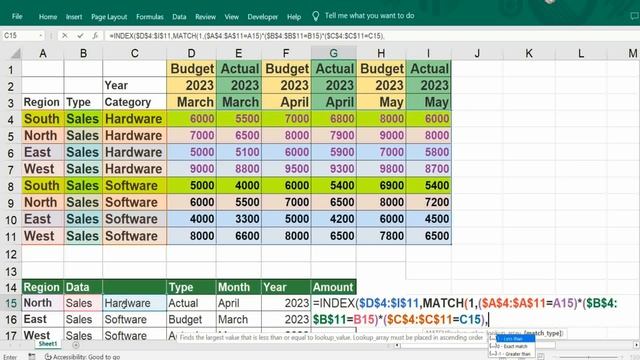
Task: Click the Tell me what you want to do box
Action: [x=369, y=16]
